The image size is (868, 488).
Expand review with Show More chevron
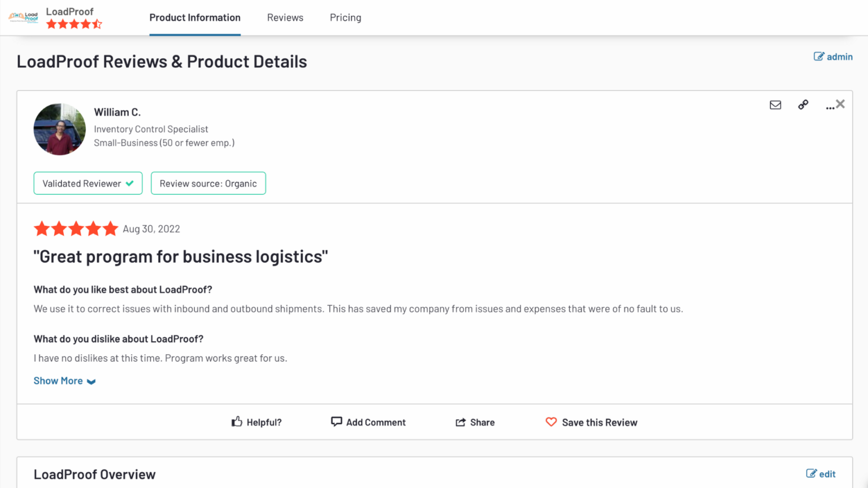click(91, 381)
